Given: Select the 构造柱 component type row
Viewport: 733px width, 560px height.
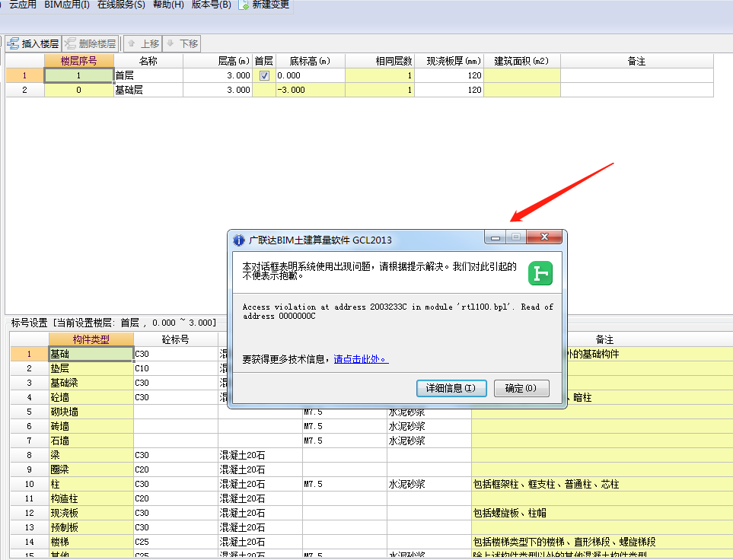Looking at the screenshot, I should pos(91,498).
